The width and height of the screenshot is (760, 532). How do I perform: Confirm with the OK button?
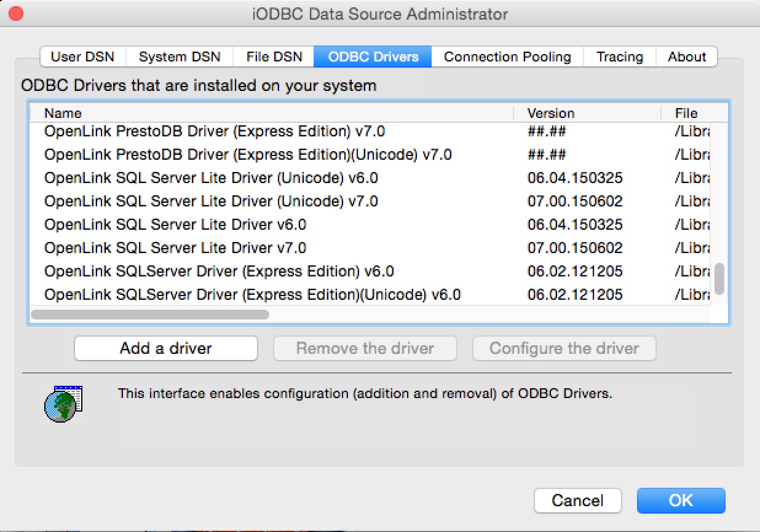click(x=681, y=501)
